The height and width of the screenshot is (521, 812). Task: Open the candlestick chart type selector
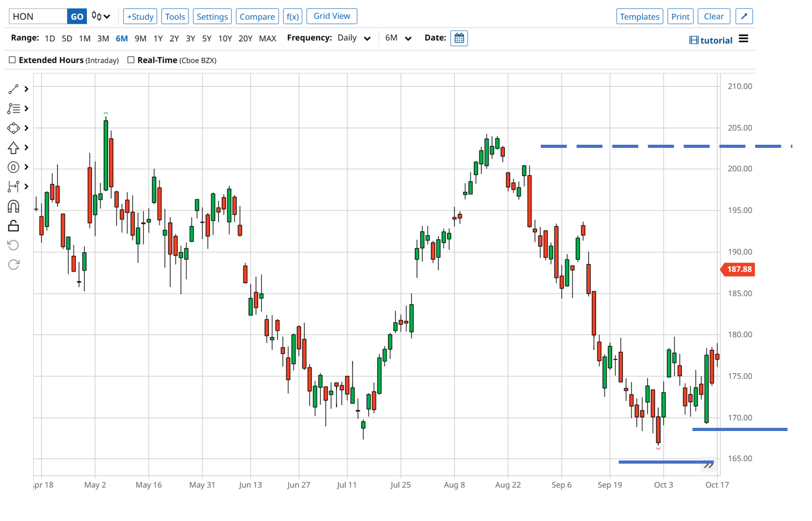101,16
